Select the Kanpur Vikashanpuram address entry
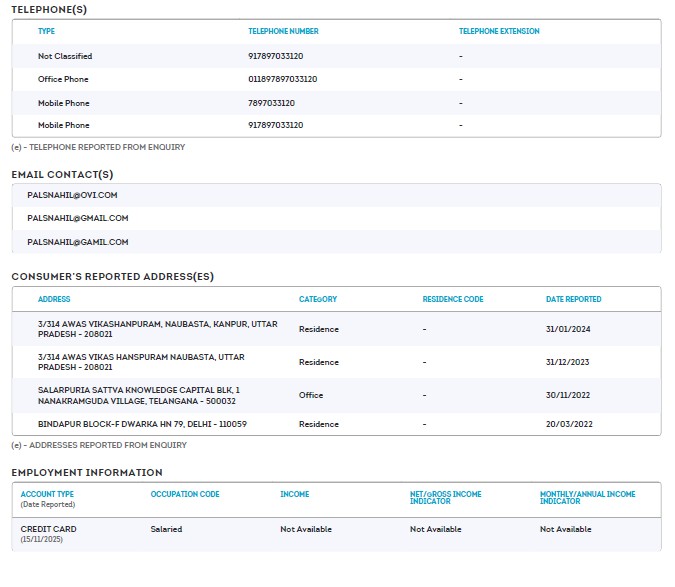This screenshot has height=587, width=675. click(157, 329)
